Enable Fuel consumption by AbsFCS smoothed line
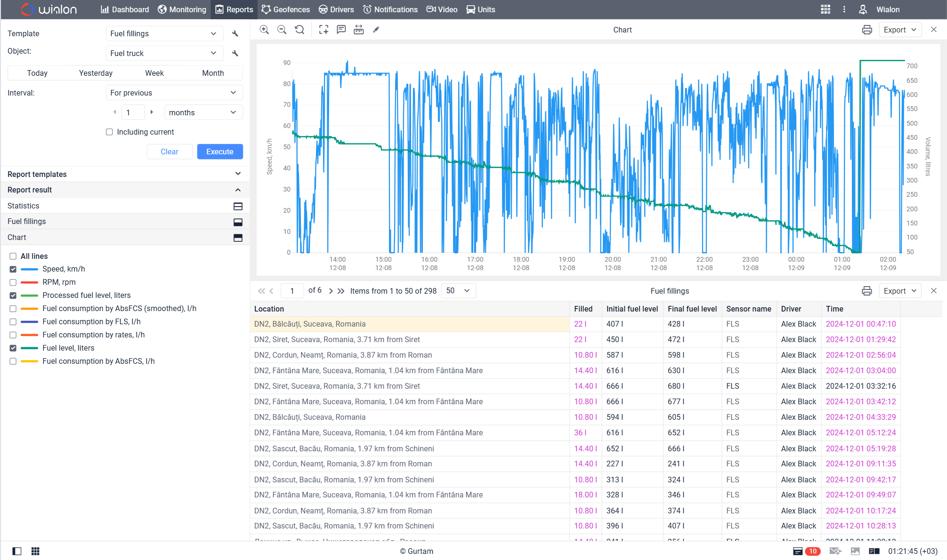 13,309
